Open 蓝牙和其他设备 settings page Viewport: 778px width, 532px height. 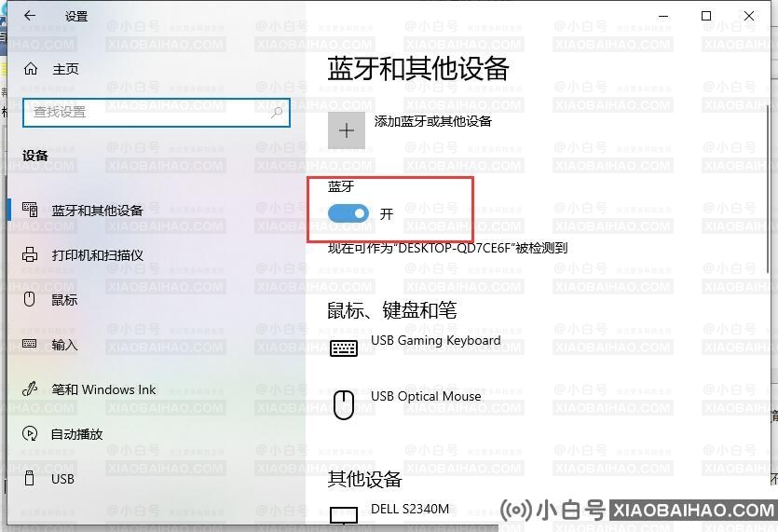coord(98,211)
